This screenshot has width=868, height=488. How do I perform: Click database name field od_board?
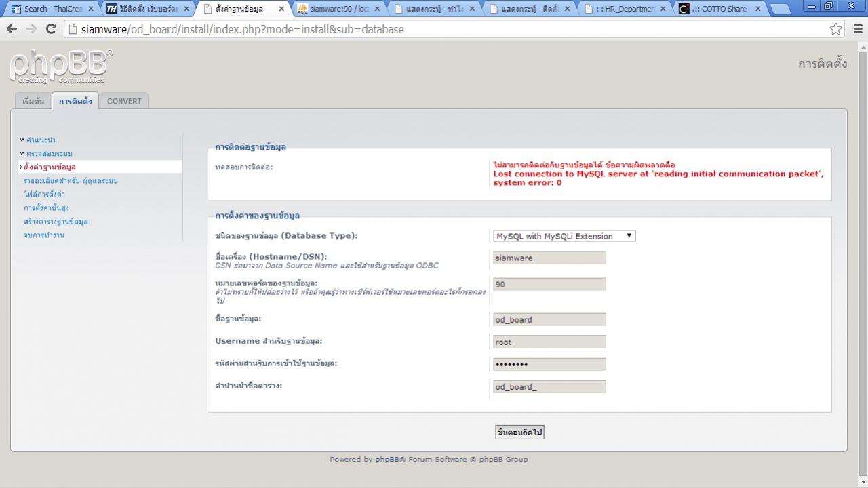point(549,319)
